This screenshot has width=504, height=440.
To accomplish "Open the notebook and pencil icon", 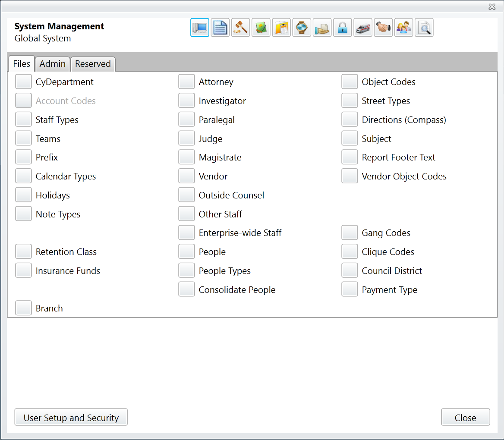I will [261, 27].
